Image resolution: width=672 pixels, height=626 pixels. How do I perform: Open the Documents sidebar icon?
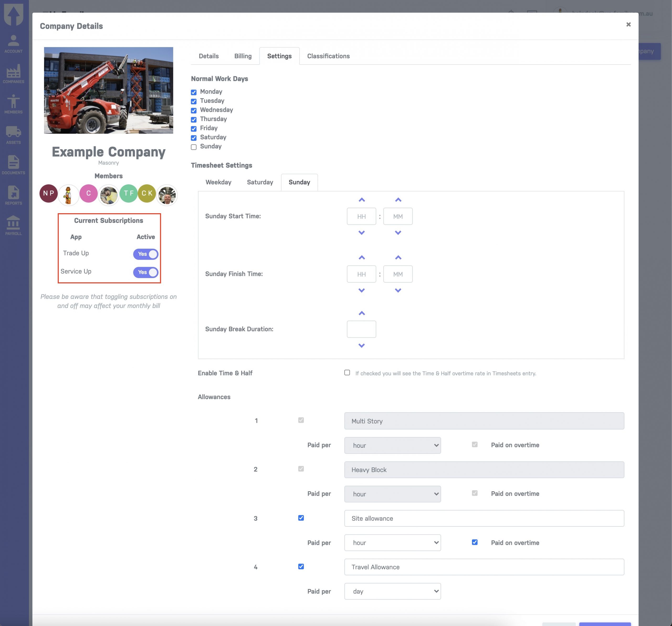coord(14,165)
